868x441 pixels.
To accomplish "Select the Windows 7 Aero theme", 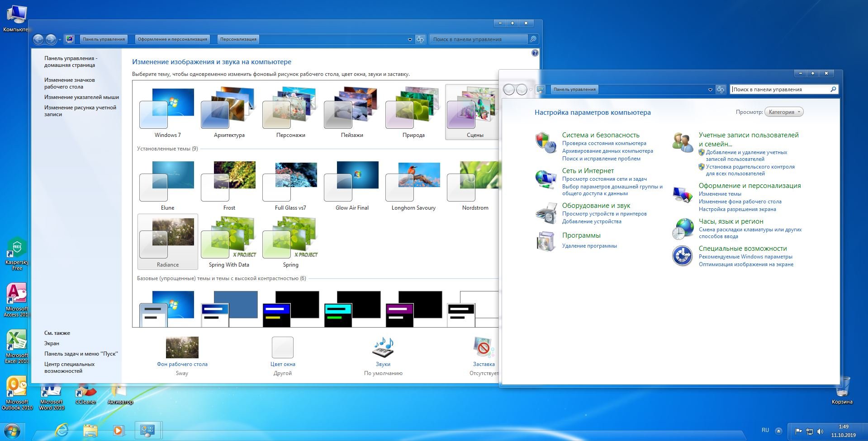I will click(167, 113).
